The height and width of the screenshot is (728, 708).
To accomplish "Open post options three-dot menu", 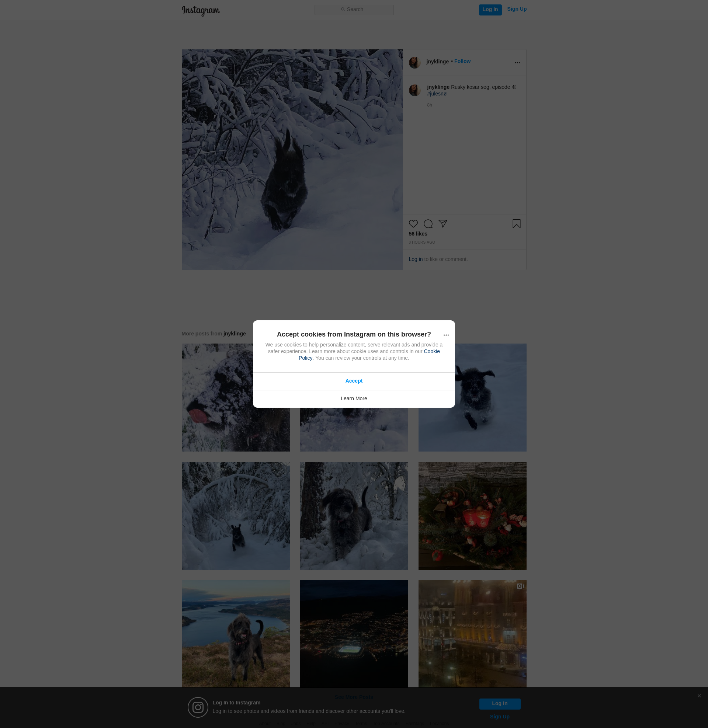I will (x=517, y=62).
